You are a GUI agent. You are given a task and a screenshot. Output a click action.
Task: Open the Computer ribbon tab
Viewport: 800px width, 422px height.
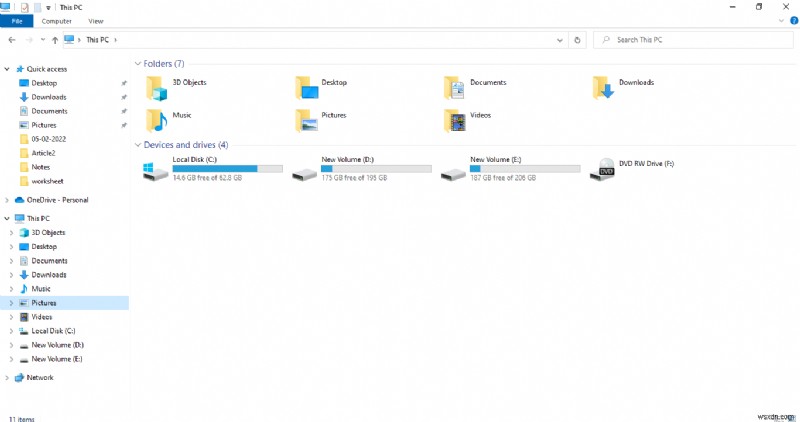pos(57,21)
